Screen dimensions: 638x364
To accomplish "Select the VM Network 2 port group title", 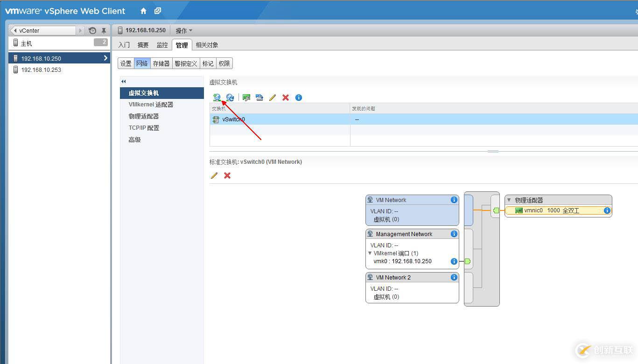I will point(393,277).
